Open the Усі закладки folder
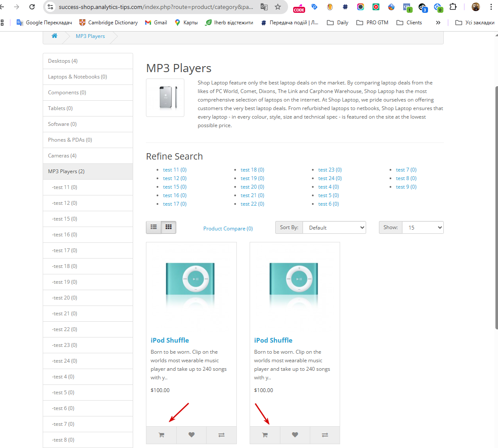498x448 pixels. tap(475, 23)
